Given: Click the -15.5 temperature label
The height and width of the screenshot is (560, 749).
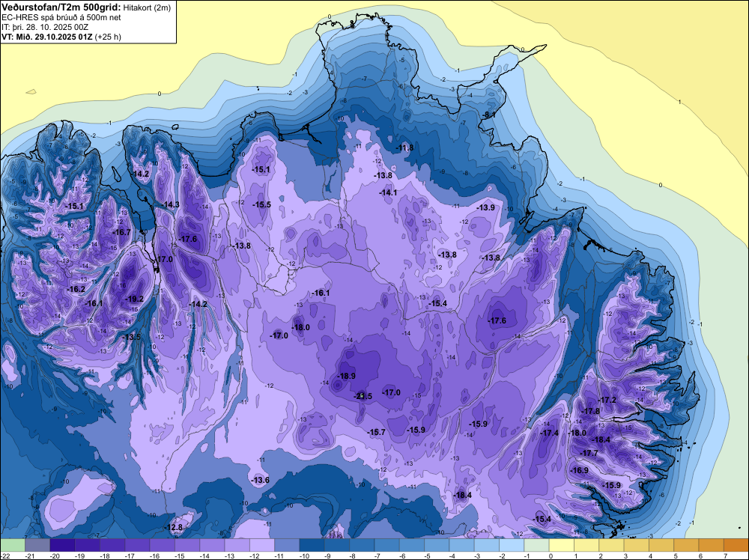Looking at the screenshot, I should click(261, 204).
